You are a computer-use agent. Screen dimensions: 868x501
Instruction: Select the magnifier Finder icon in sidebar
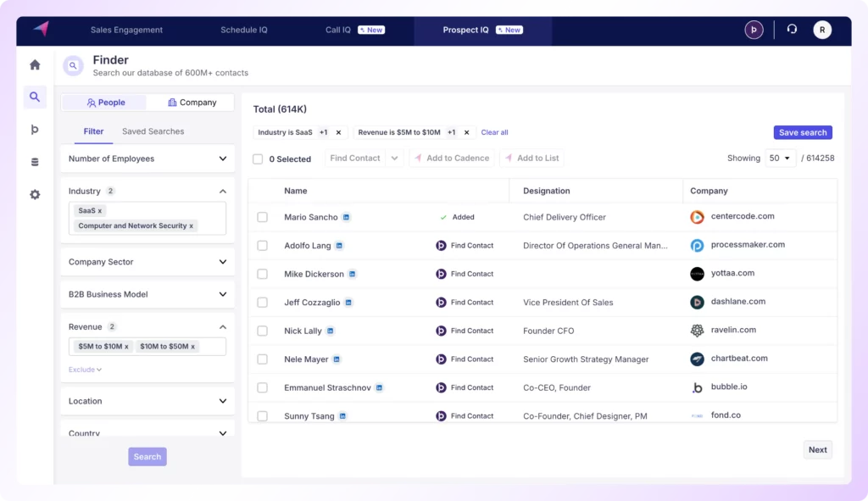34,97
